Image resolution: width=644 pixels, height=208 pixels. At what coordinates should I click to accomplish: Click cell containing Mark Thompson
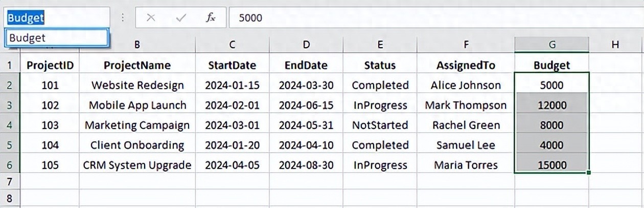(x=466, y=105)
